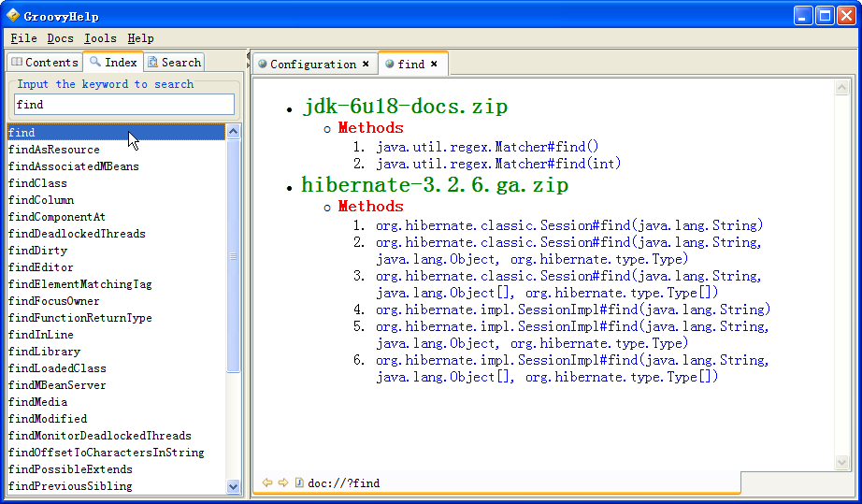Click down arrow of content scrollbar
The height and width of the screenshot is (504, 862).
pos(841,463)
